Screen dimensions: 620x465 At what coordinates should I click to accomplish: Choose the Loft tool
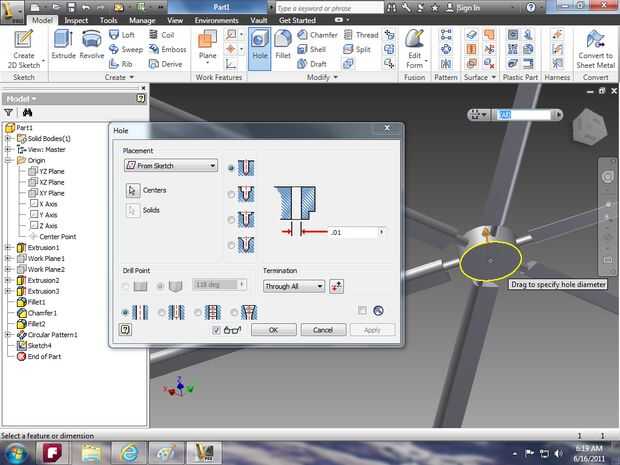tap(122, 35)
